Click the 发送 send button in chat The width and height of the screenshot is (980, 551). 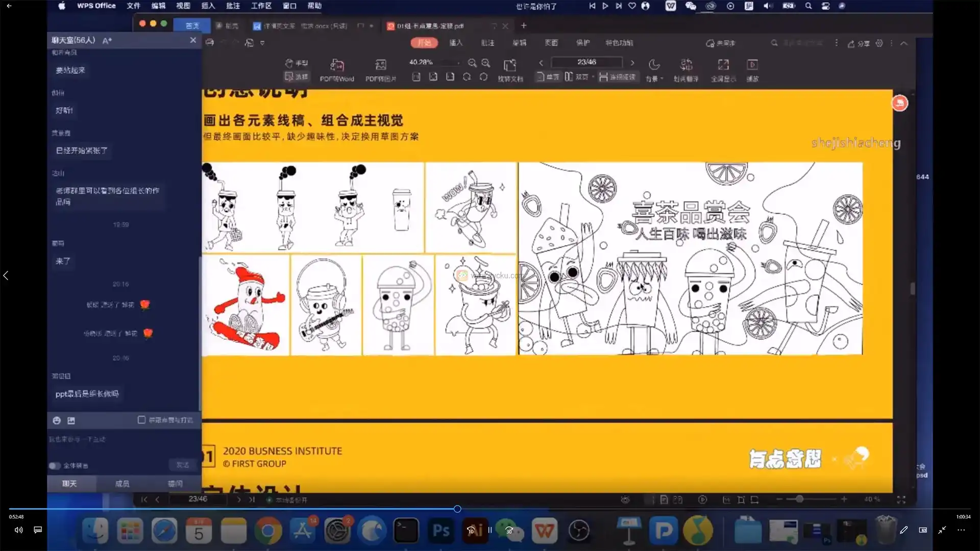tap(183, 465)
